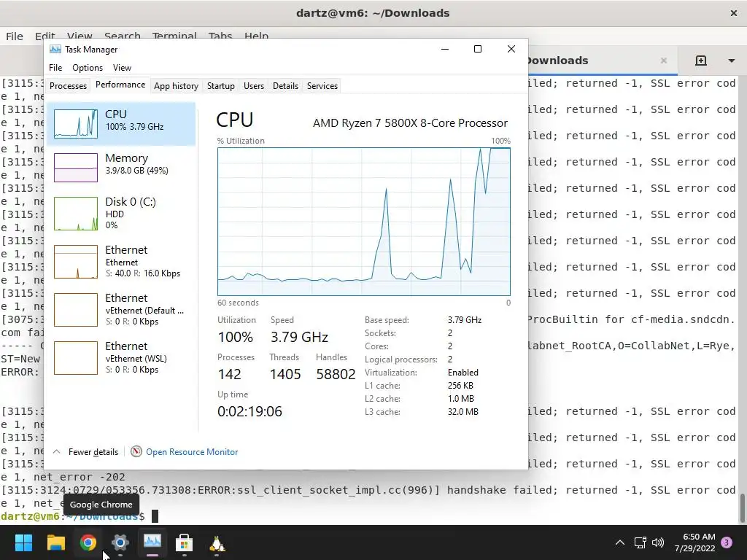Close the terminal Downloads tab

tap(664, 61)
